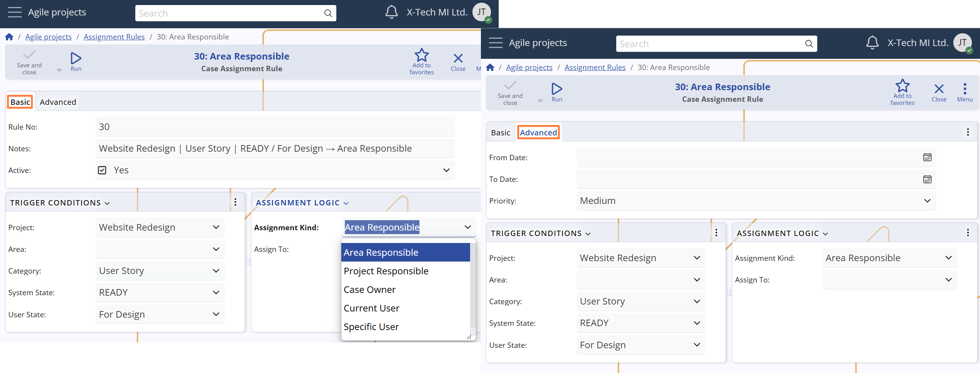Open the To Date calendar picker

927,179
